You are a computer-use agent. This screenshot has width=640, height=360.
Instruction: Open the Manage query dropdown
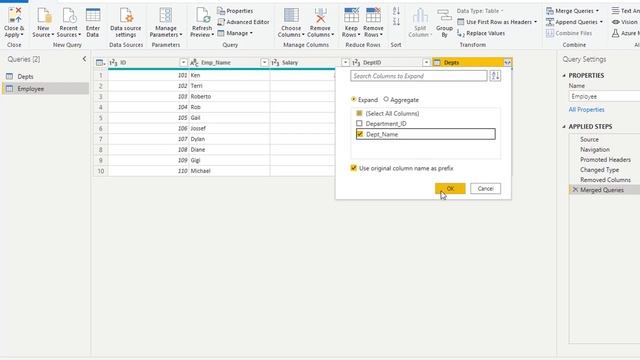(235, 33)
